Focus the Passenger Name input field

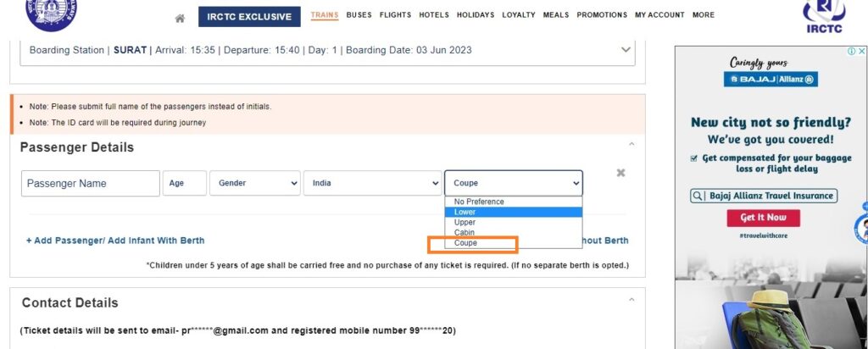tap(90, 183)
